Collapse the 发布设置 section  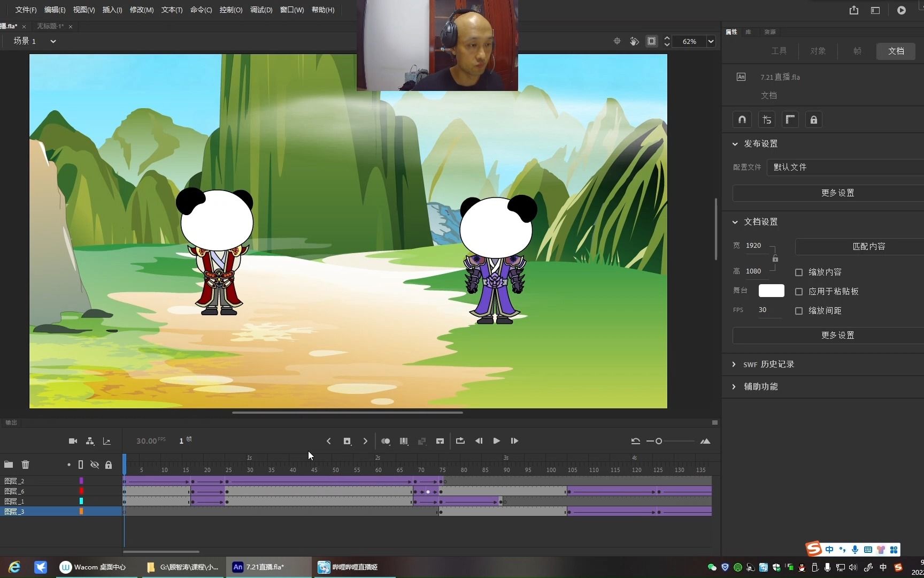pos(735,144)
